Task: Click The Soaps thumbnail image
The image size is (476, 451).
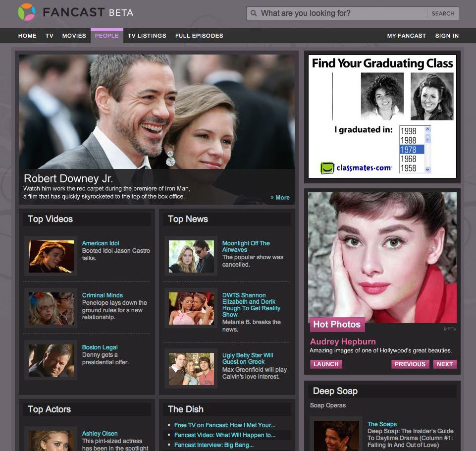Action: (x=336, y=436)
